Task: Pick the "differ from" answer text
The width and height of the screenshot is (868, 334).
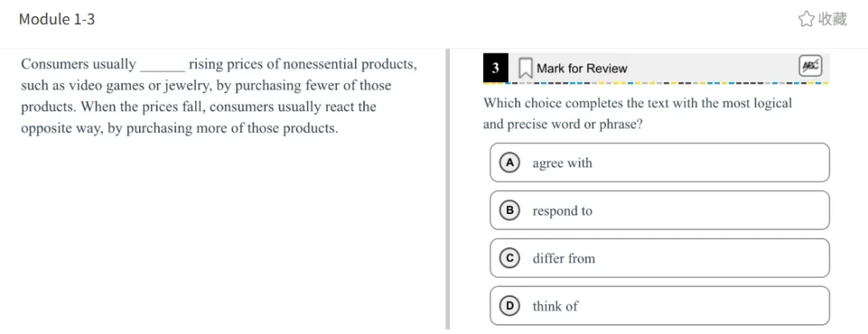Action: [x=563, y=258]
